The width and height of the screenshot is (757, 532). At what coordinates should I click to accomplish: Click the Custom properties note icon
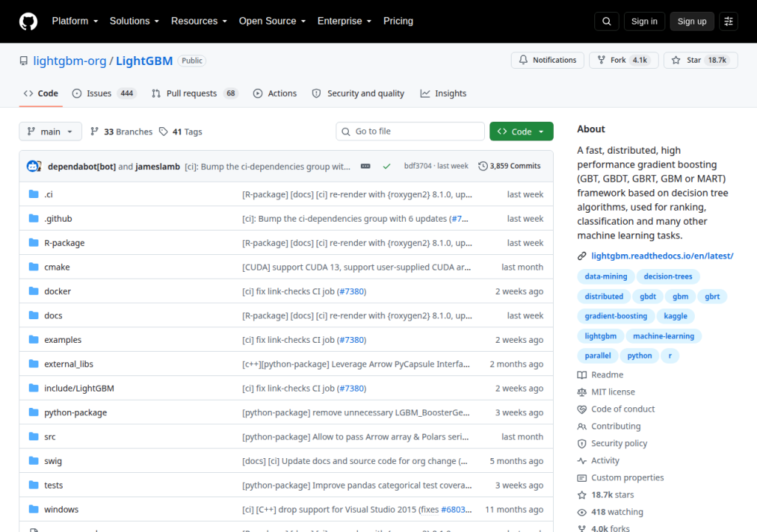(582, 477)
